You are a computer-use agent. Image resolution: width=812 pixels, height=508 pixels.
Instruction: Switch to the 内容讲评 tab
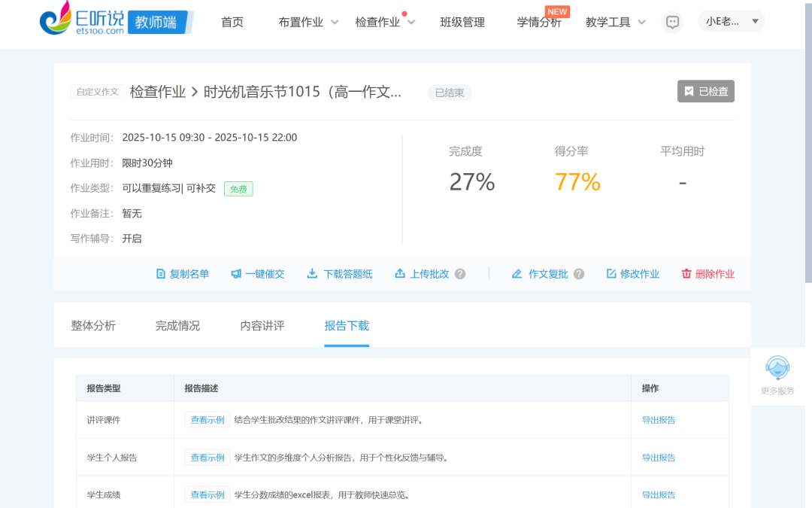tap(262, 326)
